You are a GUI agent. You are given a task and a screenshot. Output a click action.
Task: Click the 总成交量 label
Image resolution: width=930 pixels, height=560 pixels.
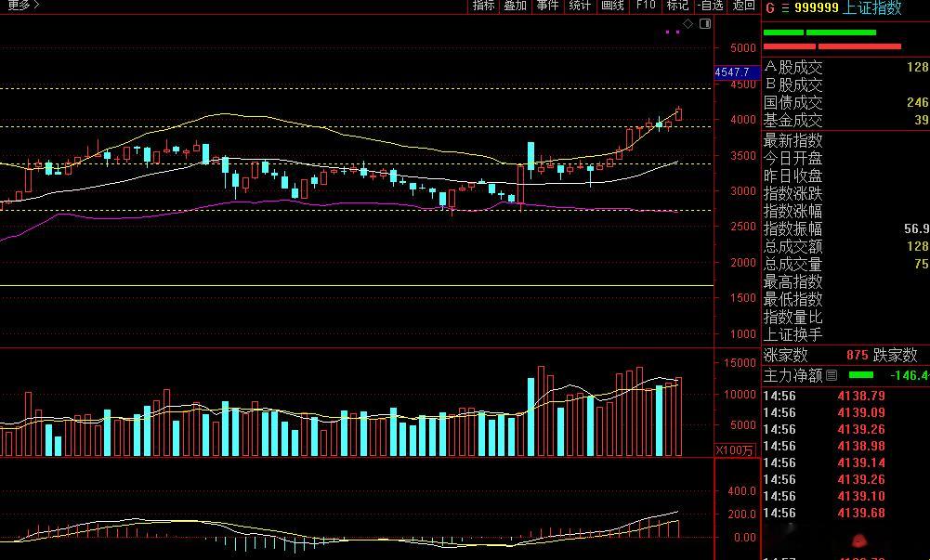pyautogui.click(x=793, y=264)
